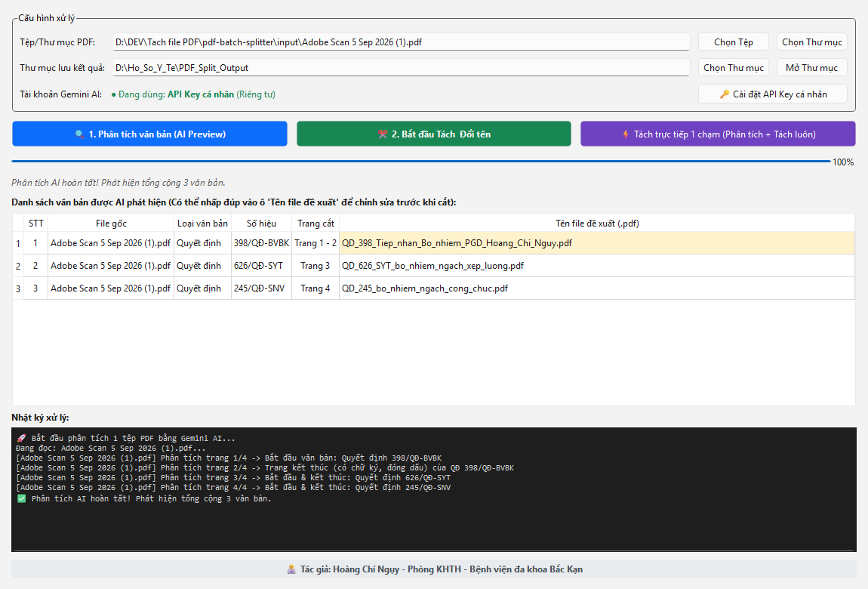The width and height of the screenshot is (868, 589).
Task: Choose input folder via first Chọn Thư mục
Action: point(812,42)
